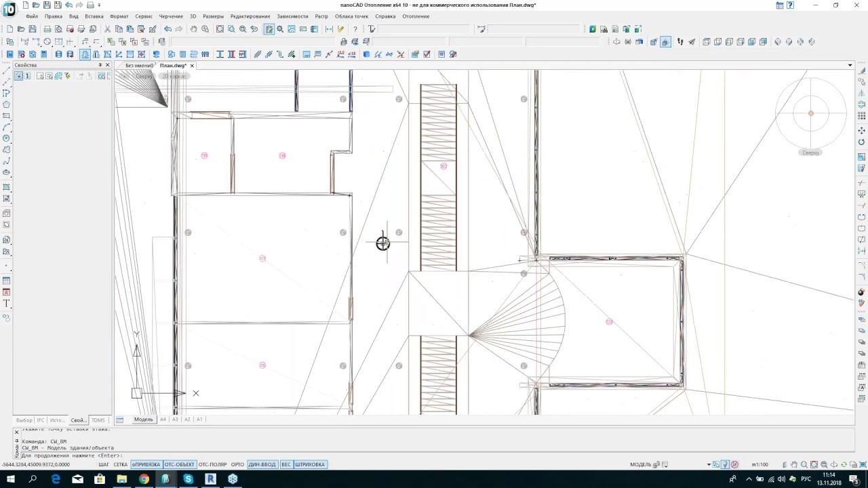Click the Cut scissors icon
This screenshot has width=868, height=488.
(x=107, y=29)
